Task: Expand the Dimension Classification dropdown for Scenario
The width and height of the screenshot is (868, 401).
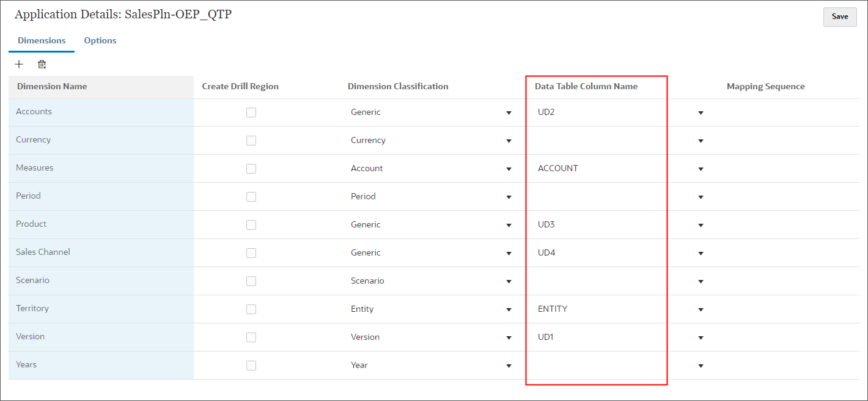Action: (x=509, y=281)
